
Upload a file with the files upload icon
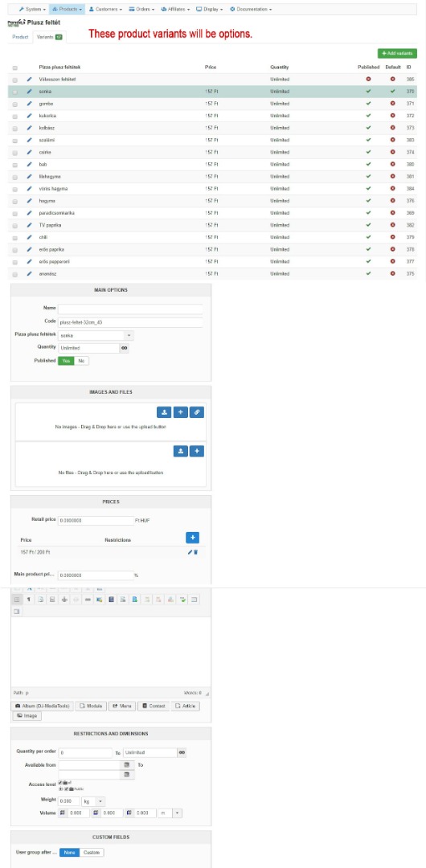[180, 451]
